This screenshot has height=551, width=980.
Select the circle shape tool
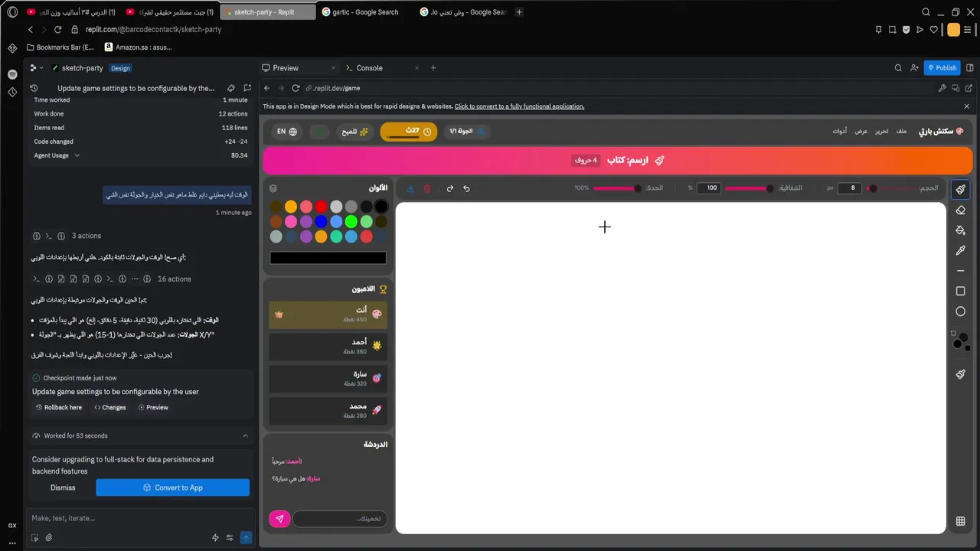[961, 311]
